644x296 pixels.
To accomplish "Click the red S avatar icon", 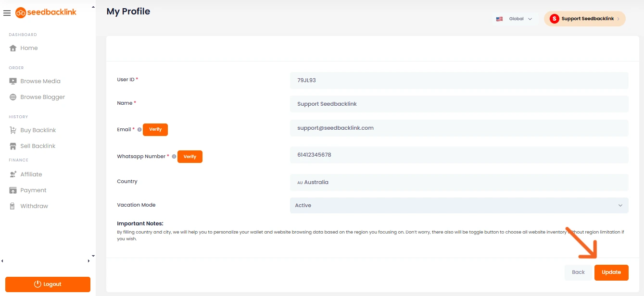I will click(x=555, y=19).
